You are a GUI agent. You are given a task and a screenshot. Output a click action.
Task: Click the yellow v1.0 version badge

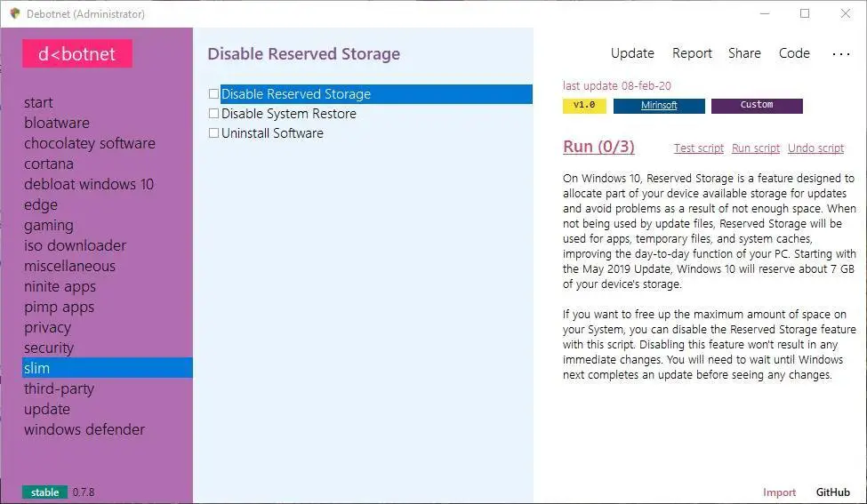pos(584,105)
